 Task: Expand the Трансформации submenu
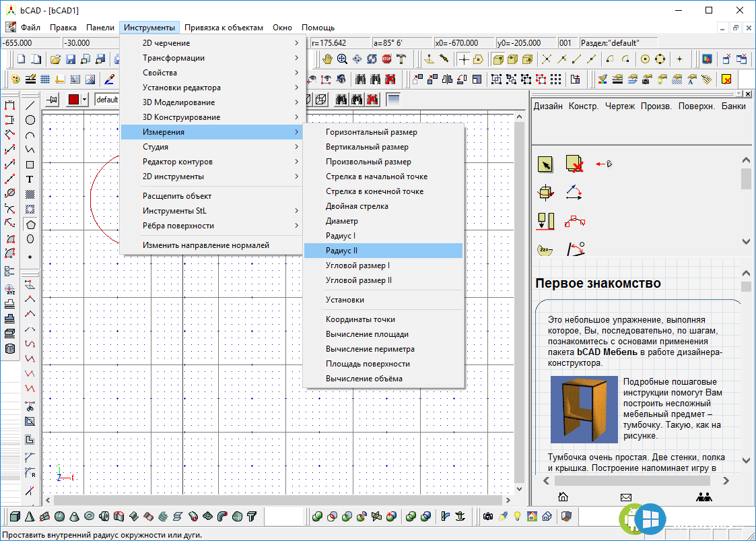coord(213,58)
